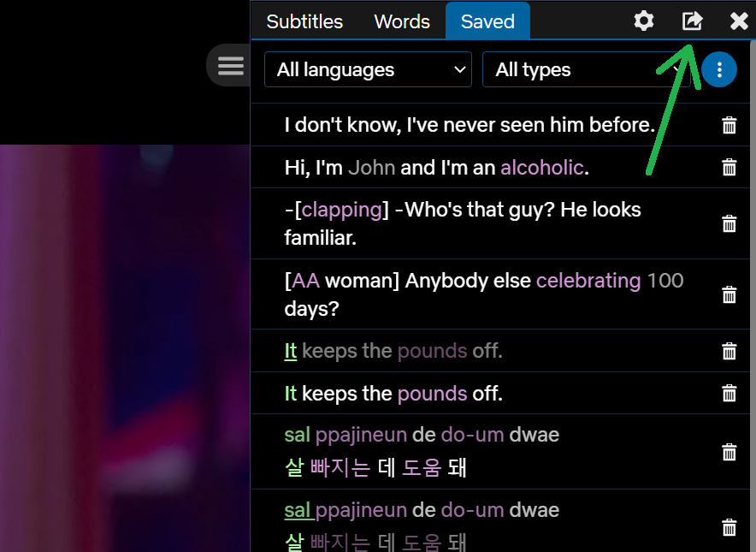The height and width of the screenshot is (552, 756).
Task: Click the purple word "celebrating"
Action: (588, 281)
